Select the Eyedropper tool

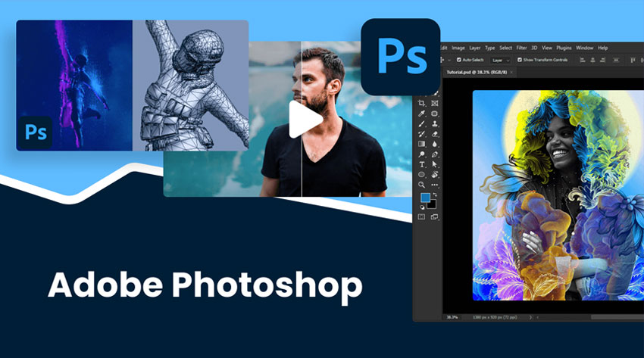tap(421, 114)
